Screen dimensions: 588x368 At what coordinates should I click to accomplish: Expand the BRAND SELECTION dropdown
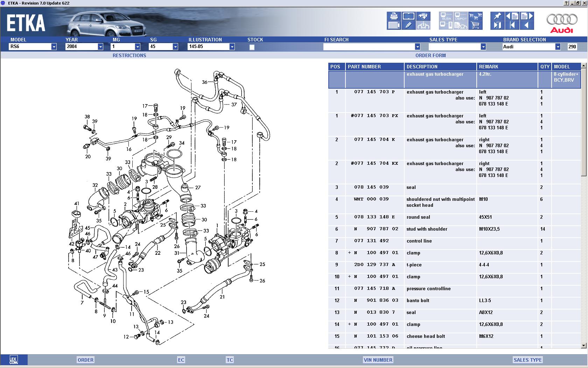[x=558, y=47]
